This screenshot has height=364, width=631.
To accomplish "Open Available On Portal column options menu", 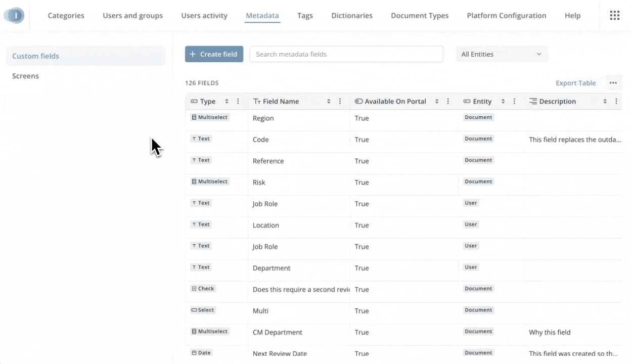I will [x=448, y=102].
